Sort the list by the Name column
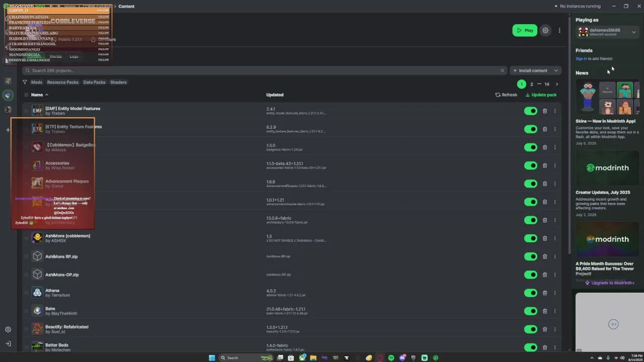644x362 pixels. [x=39, y=95]
